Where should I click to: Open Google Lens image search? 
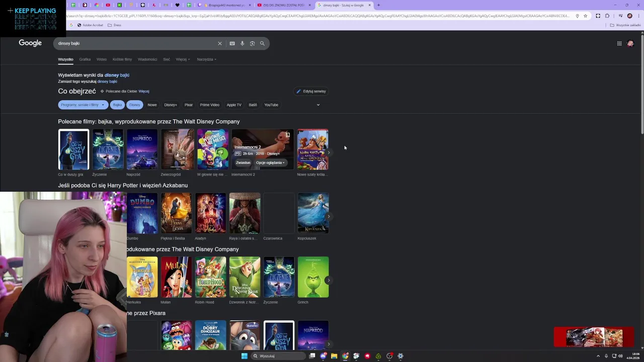252,43
